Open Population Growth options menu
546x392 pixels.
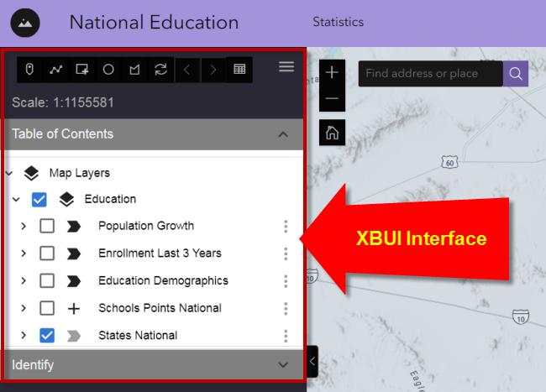(x=286, y=227)
